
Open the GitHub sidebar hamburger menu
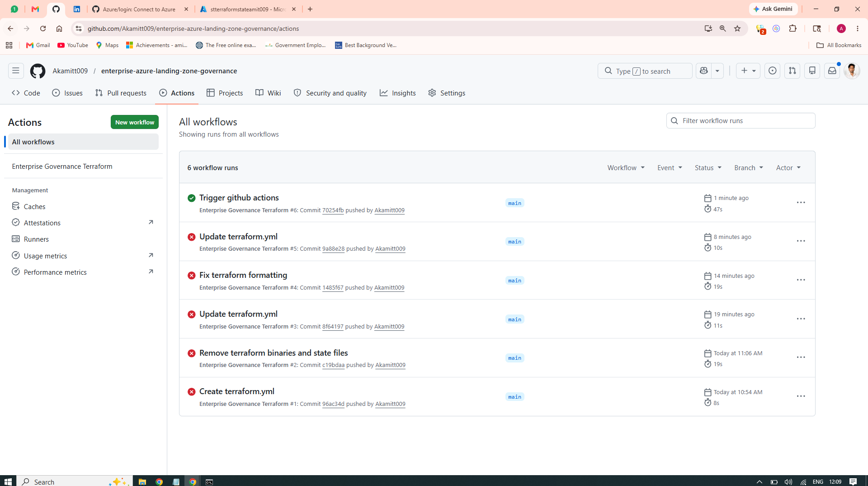(16, 71)
